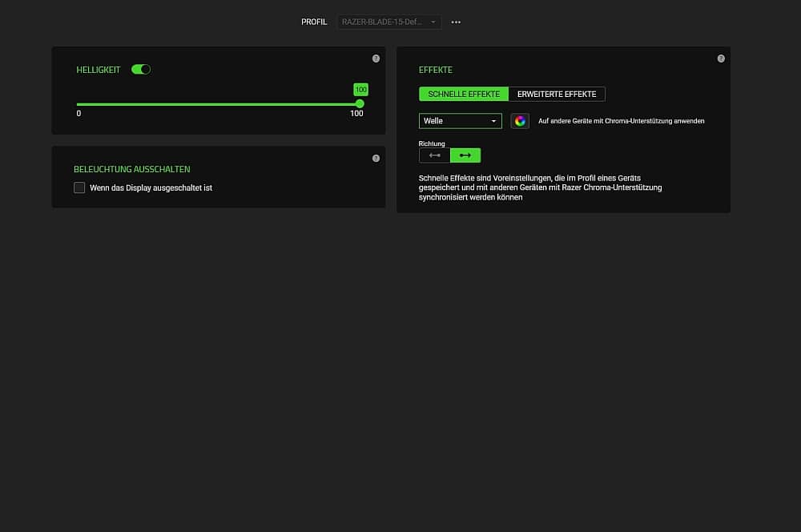Open help icon in Effekte panel
The width and height of the screenshot is (801, 532).
[721, 58]
